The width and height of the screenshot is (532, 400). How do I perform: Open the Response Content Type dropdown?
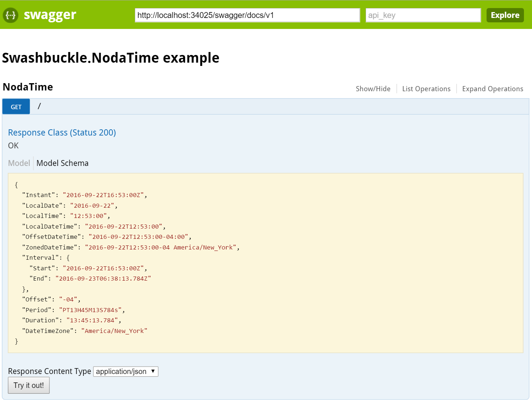[126, 371]
